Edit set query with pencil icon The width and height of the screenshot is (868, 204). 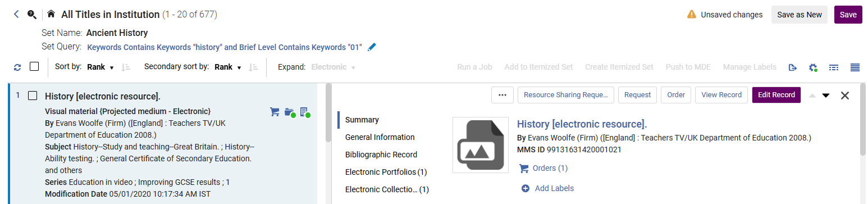pos(372,47)
